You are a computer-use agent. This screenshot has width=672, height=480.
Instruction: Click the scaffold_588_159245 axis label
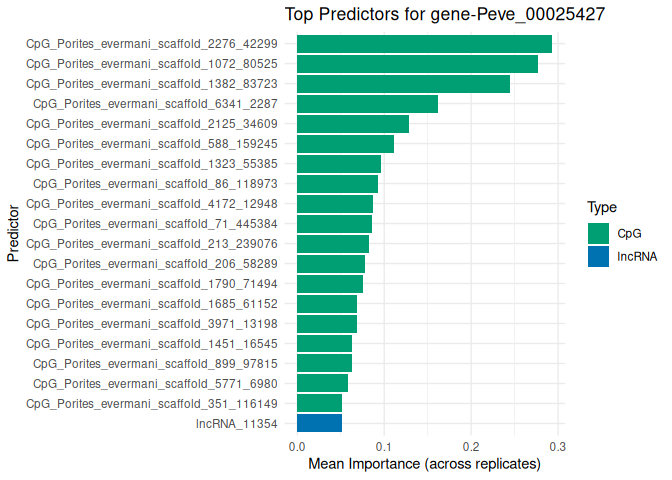click(158, 144)
